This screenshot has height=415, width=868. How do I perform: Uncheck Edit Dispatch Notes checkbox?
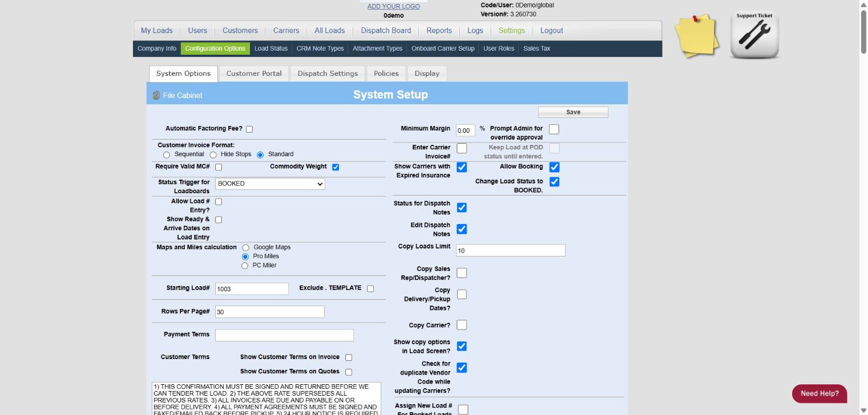[462, 229]
